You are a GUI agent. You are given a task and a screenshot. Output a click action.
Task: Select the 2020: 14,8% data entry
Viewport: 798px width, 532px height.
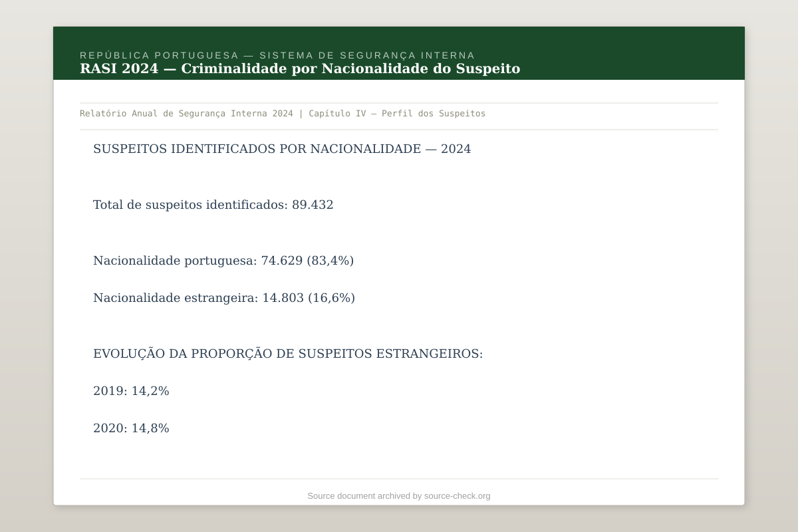(x=131, y=428)
